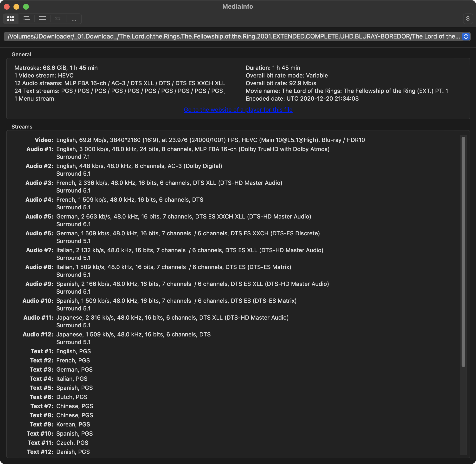Select Text #3 German PGS row
Viewport: 476px width, 464px height.
click(61, 369)
